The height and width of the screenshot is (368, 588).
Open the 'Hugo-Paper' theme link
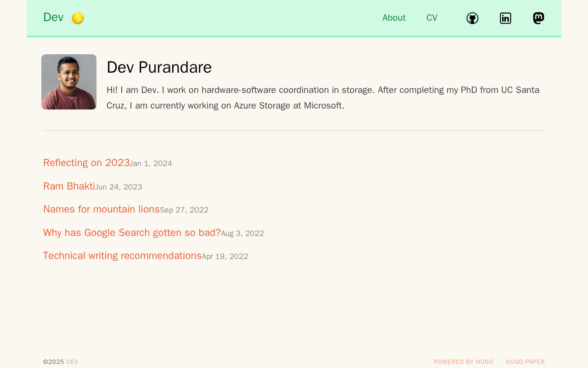pos(525,362)
